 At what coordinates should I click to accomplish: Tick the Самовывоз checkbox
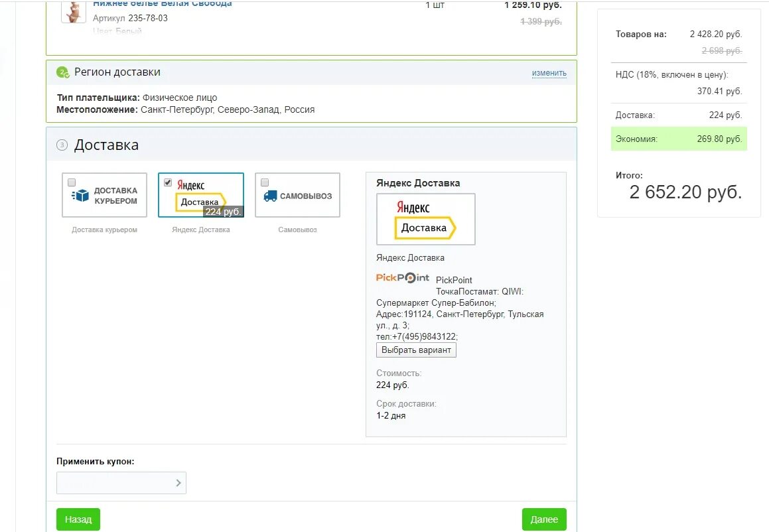click(x=265, y=182)
